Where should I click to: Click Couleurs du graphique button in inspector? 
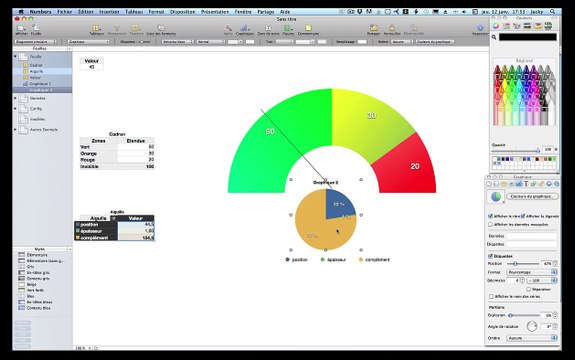(x=532, y=196)
